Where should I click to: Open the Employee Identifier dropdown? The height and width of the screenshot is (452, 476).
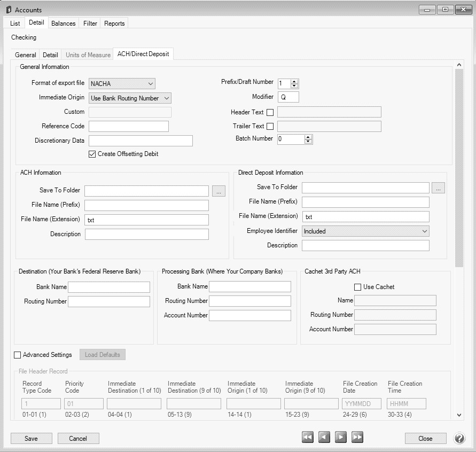click(365, 231)
